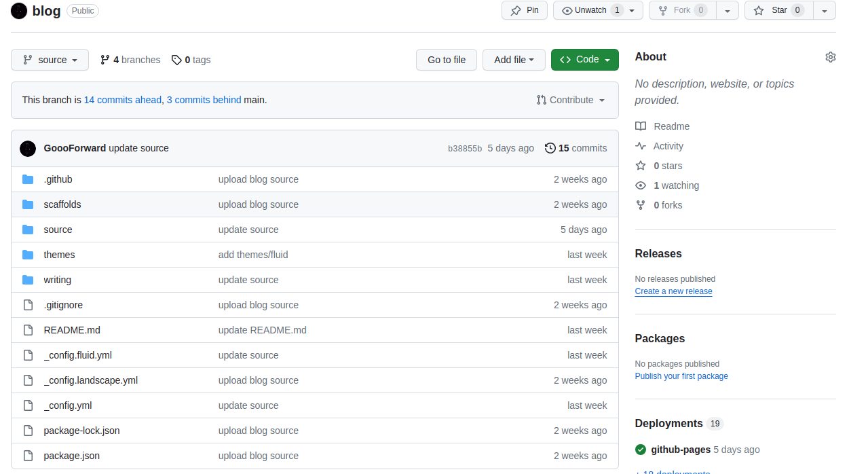Open the Activity link in About
The width and height of the screenshot is (868, 474).
coord(668,146)
